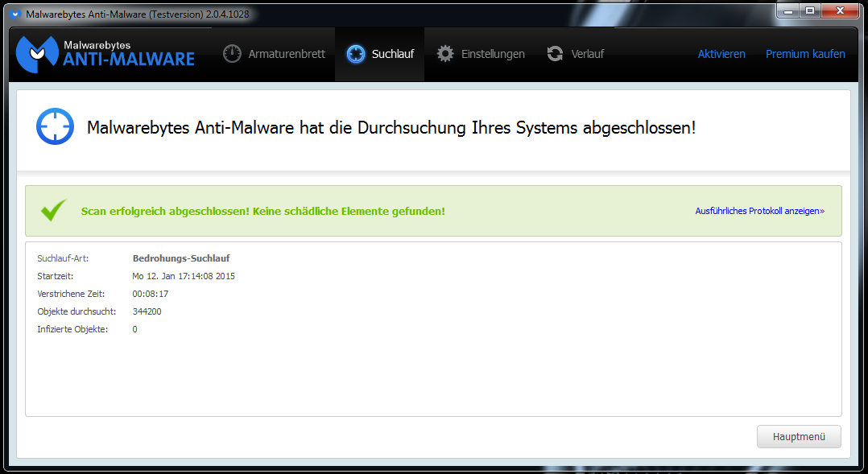Switch to the Suchlauf tab
This screenshot has height=474, width=868.
click(380, 54)
